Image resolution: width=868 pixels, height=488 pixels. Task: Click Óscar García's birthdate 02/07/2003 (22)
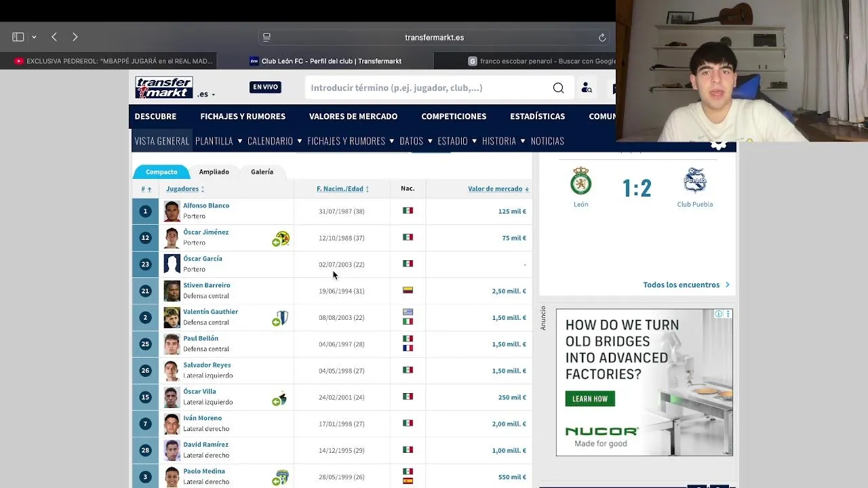click(x=341, y=264)
